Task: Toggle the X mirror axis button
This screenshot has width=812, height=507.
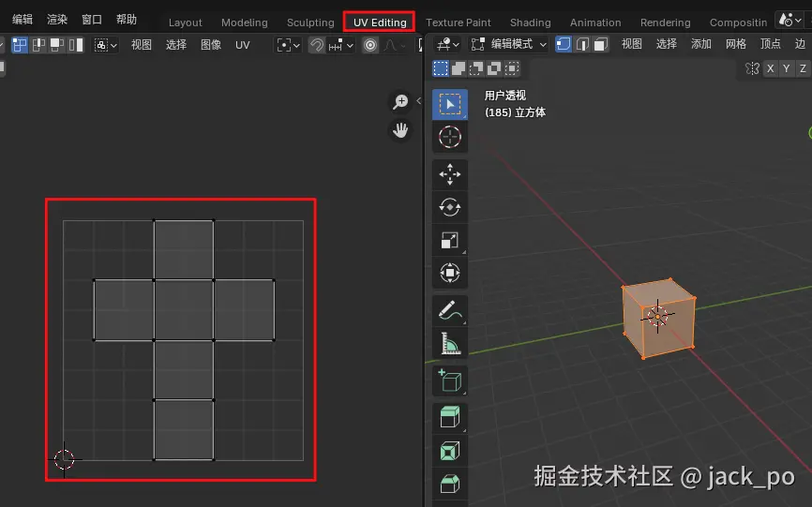Action: [771, 68]
